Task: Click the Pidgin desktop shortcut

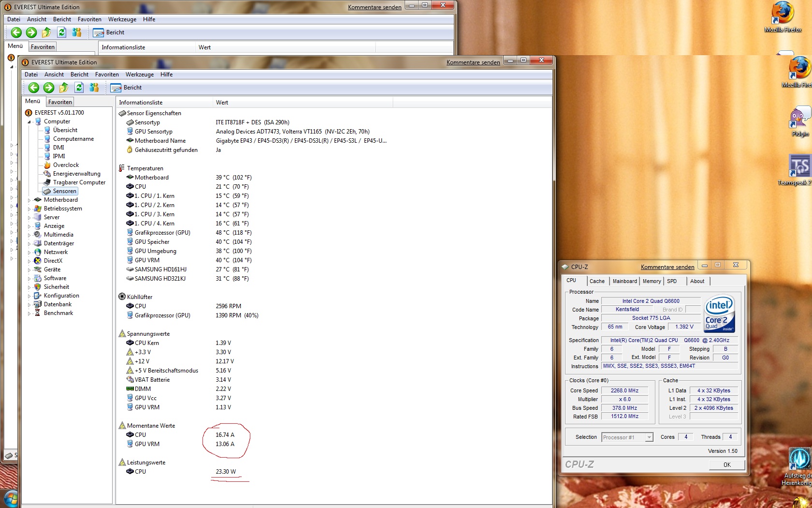Action: pos(800,122)
